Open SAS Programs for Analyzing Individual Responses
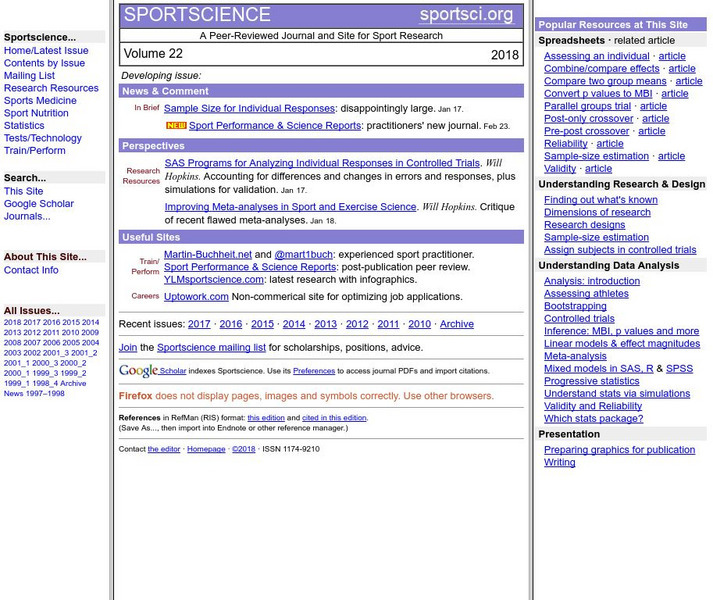 tap(322, 163)
